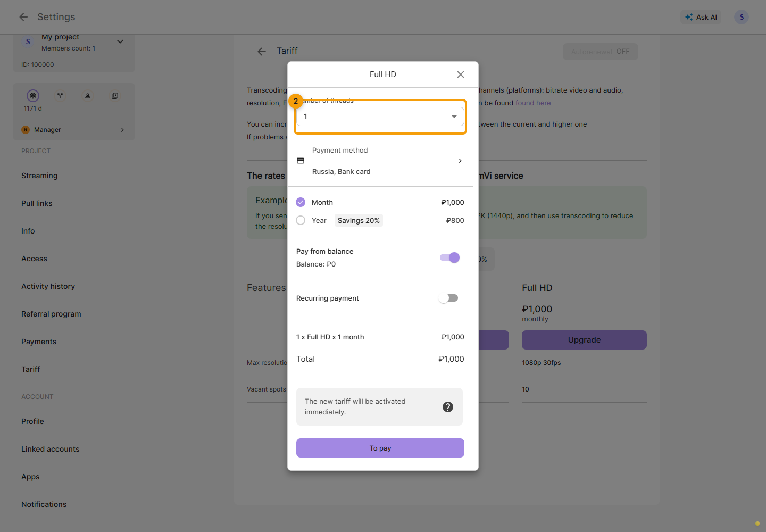Open the Ask AI assistant
The height and width of the screenshot is (532, 766).
click(701, 17)
